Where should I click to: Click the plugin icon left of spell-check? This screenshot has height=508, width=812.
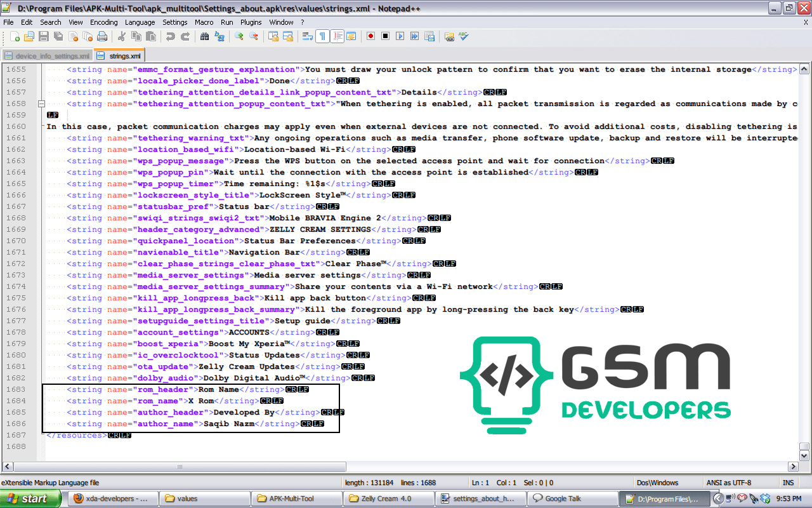pos(449,36)
